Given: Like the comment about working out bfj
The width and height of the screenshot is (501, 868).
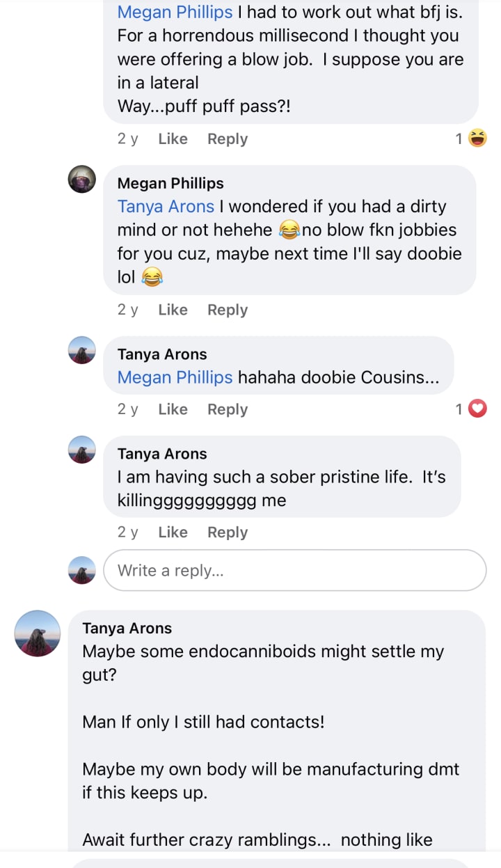Looking at the screenshot, I should 173,139.
